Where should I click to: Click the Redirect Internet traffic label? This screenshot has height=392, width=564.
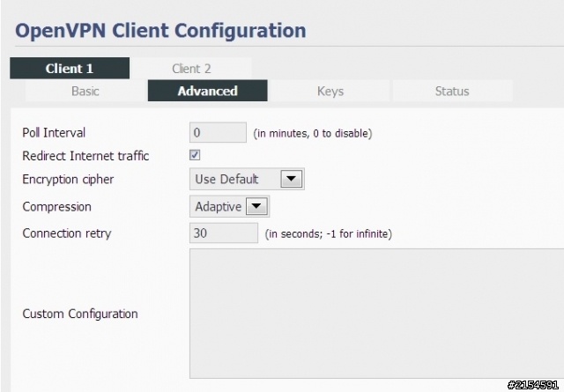point(85,156)
